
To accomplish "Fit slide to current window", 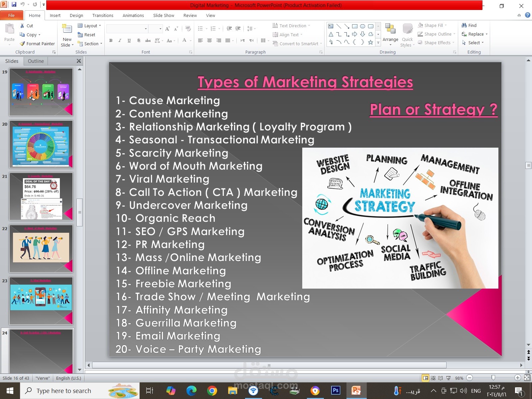I will pyautogui.click(x=527, y=378).
